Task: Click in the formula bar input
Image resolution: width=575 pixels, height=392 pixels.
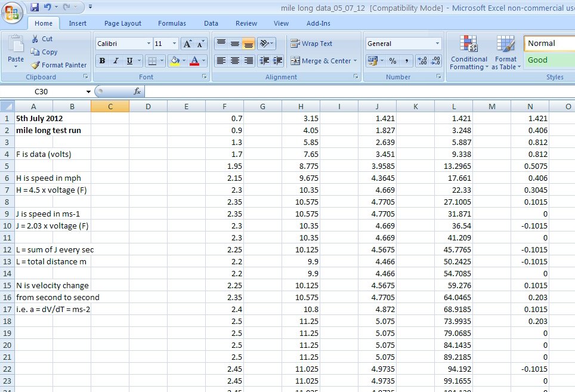Action: [x=359, y=91]
